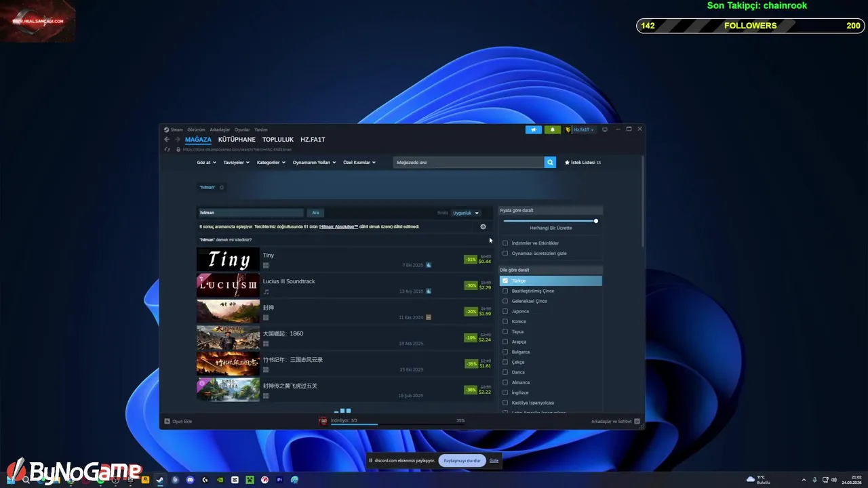Check Basitleştirilmiş Çince language filter
Screen dimensions: 868x488
505,291
